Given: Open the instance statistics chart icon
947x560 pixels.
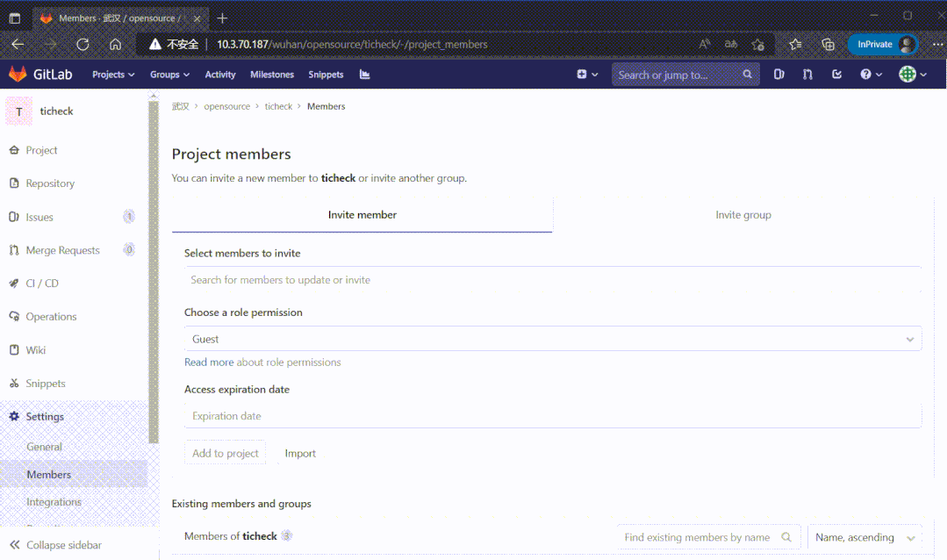Looking at the screenshot, I should (x=364, y=75).
